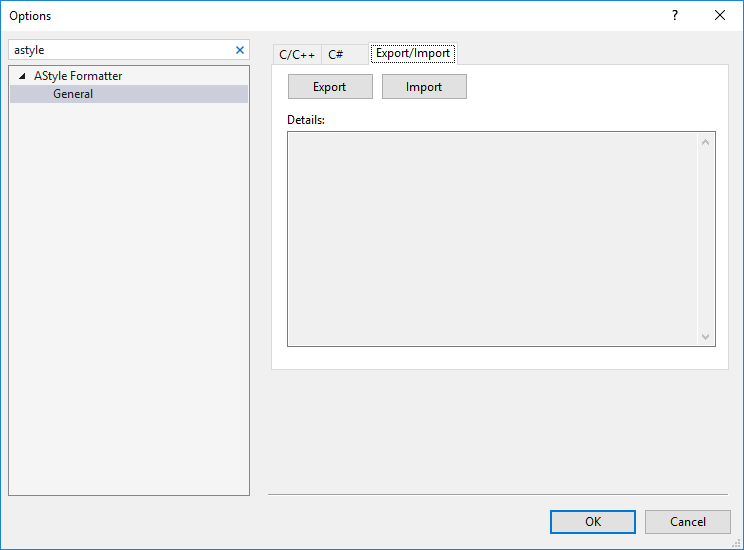Click the Details scrollbar down arrow
This screenshot has height=550, width=744.
click(x=706, y=337)
